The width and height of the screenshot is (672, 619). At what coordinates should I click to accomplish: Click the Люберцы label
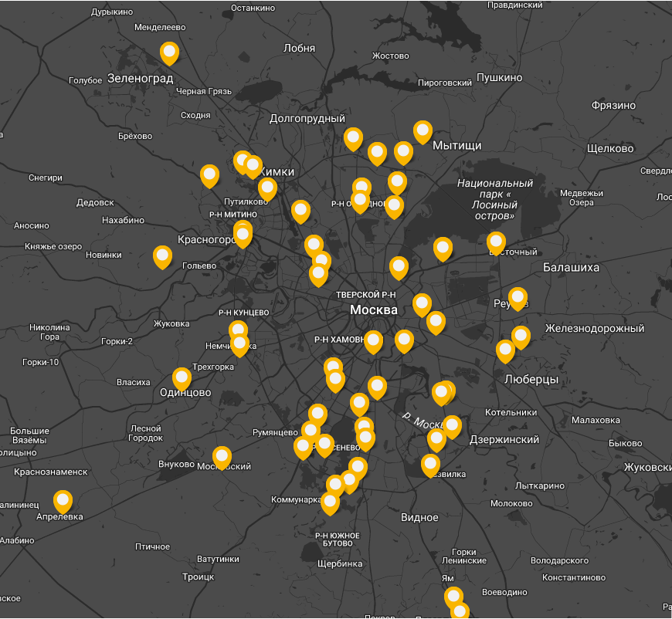531,380
